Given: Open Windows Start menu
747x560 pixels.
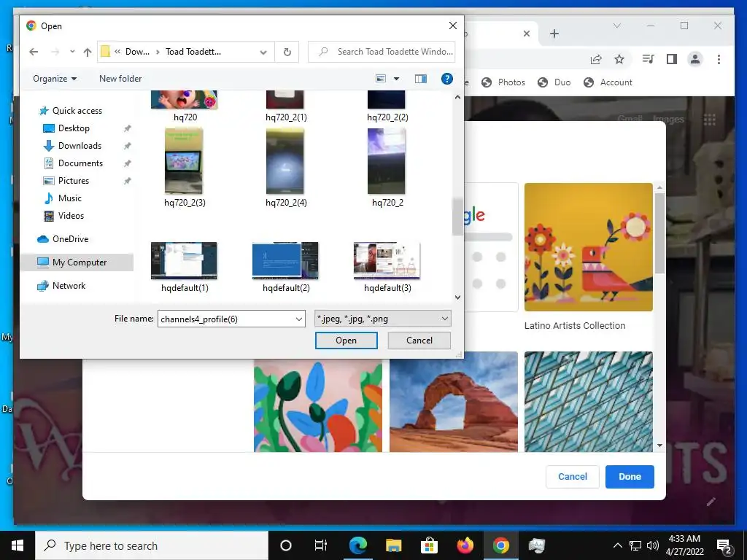Looking at the screenshot, I should pos(18,545).
